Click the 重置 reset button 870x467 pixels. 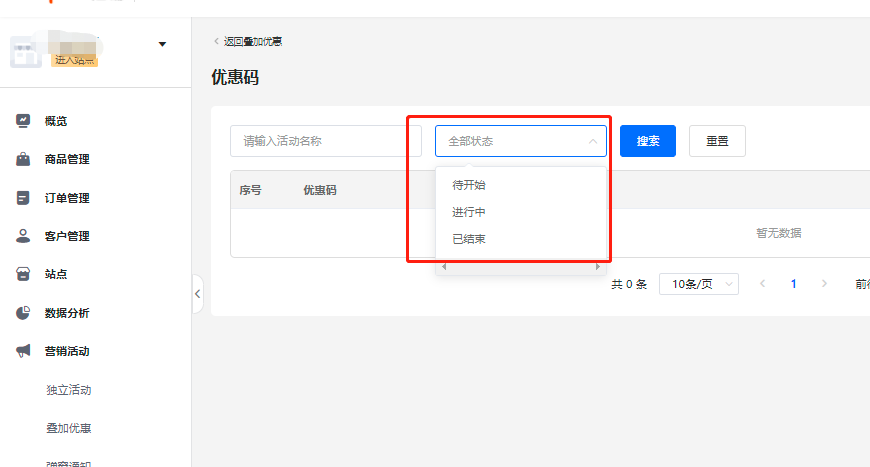click(x=717, y=141)
